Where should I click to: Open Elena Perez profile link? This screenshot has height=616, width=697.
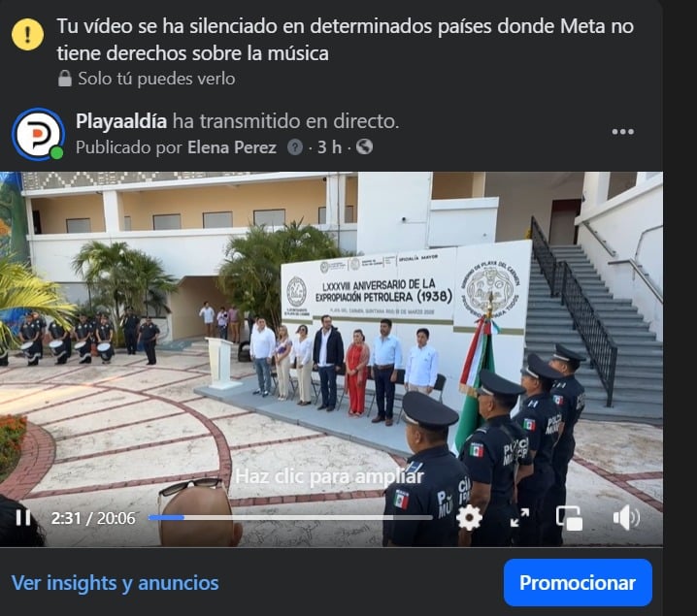tap(232, 147)
